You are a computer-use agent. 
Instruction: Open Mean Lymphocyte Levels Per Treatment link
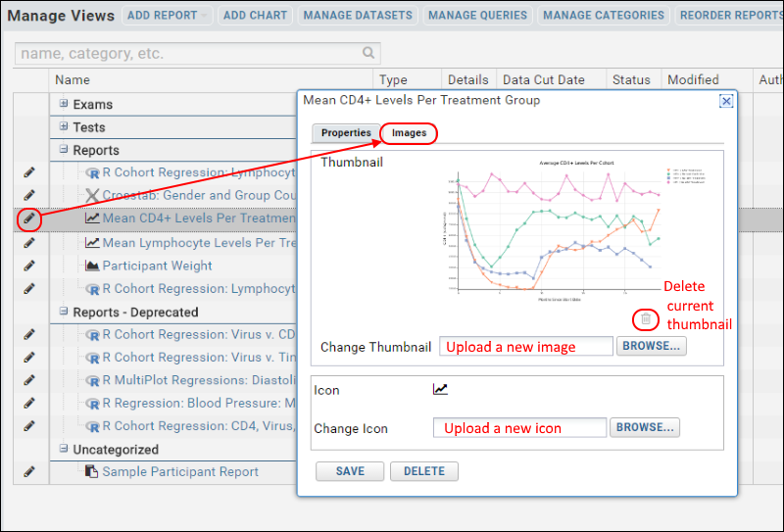199,243
